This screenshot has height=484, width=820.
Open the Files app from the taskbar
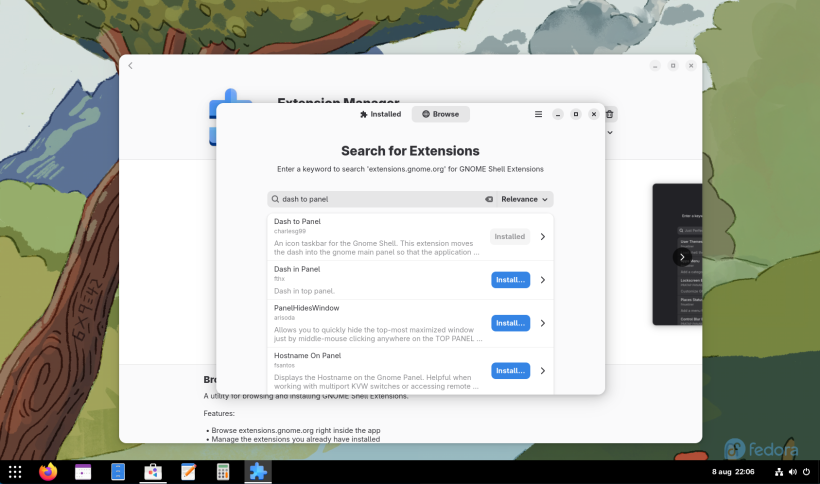[118, 472]
